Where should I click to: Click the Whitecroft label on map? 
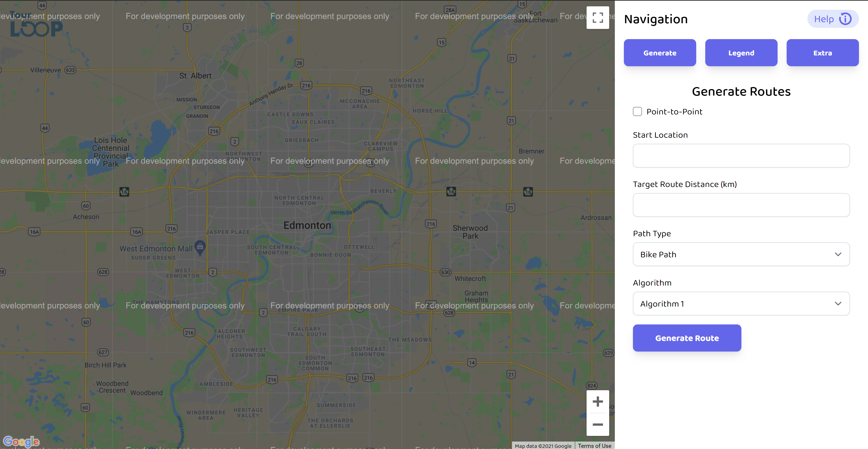click(x=470, y=279)
